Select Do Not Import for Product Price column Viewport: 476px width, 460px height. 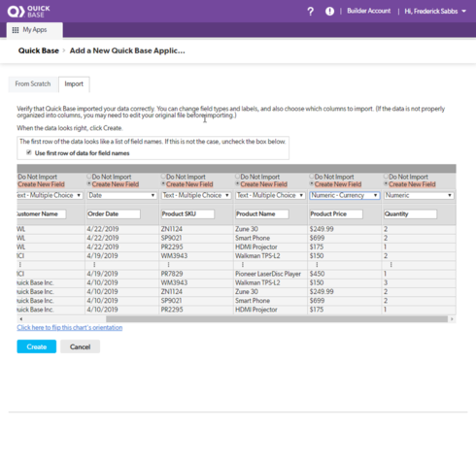point(312,177)
